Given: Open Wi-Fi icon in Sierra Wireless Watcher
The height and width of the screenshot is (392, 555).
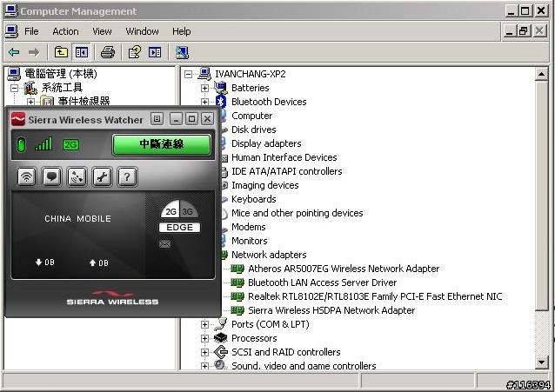Looking at the screenshot, I should [27, 176].
